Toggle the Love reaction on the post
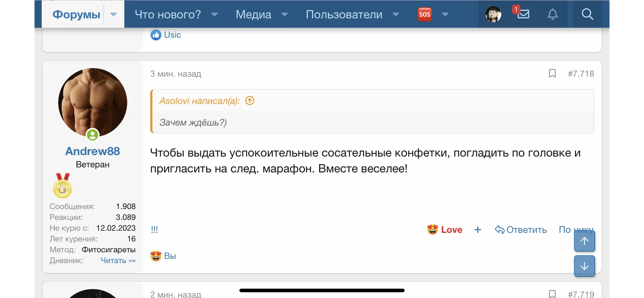Viewport: 644px width, 298px height. [445, 230]
